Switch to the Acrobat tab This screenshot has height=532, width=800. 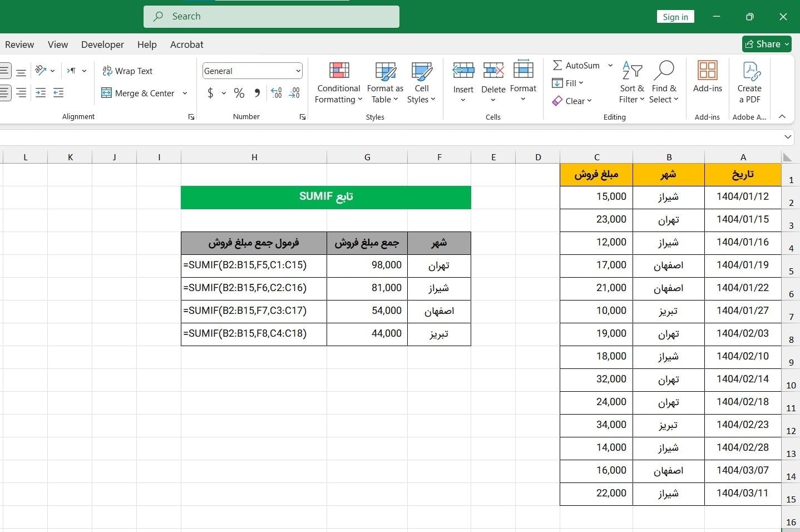click(x=186, y=45)
